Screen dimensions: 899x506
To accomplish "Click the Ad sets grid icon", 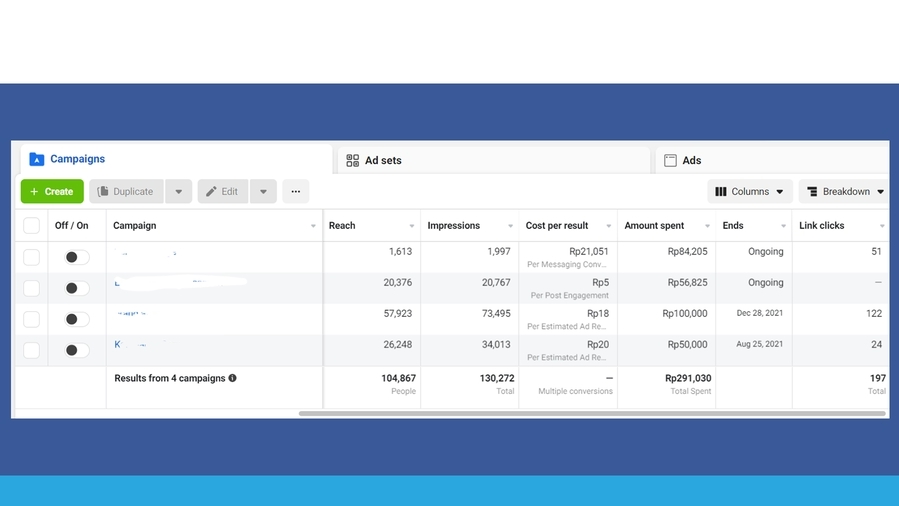I will [353, 160].
